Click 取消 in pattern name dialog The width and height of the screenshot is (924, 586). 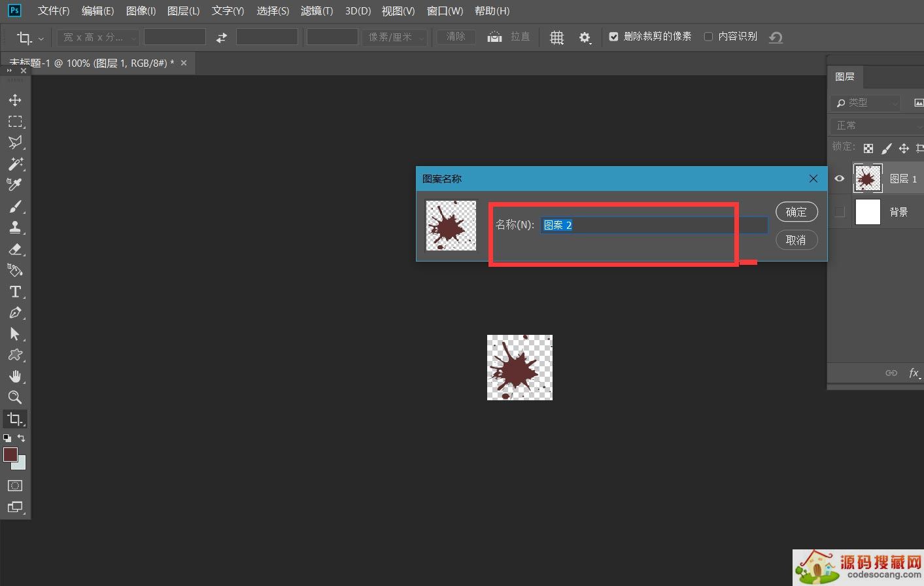(796, 240)
